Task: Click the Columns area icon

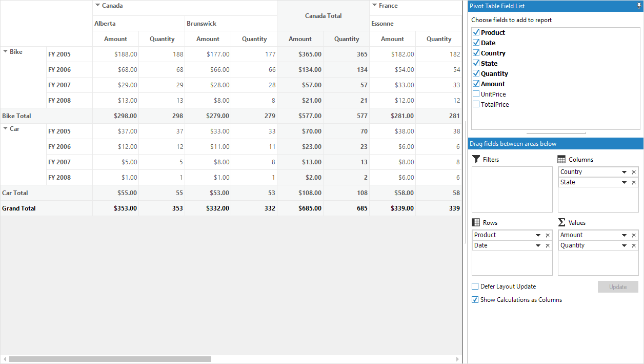Action: 561,160
